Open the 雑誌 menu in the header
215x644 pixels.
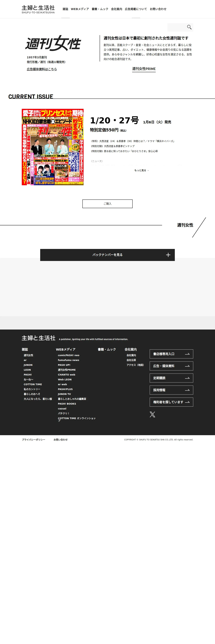pyautogui.click(x=65, y=9)
